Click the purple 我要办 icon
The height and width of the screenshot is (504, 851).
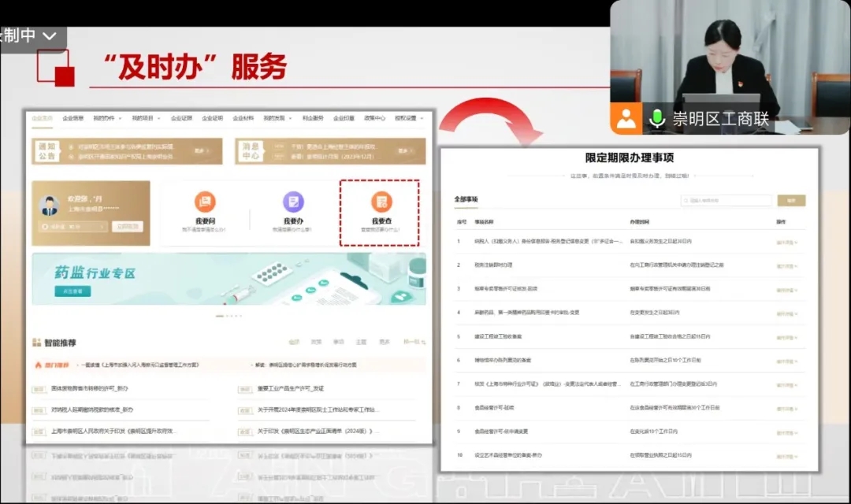(293, 202)
